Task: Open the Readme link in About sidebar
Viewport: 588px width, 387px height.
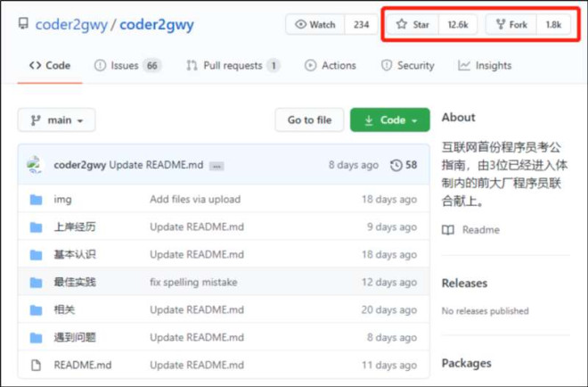Action: click(481, 230)
